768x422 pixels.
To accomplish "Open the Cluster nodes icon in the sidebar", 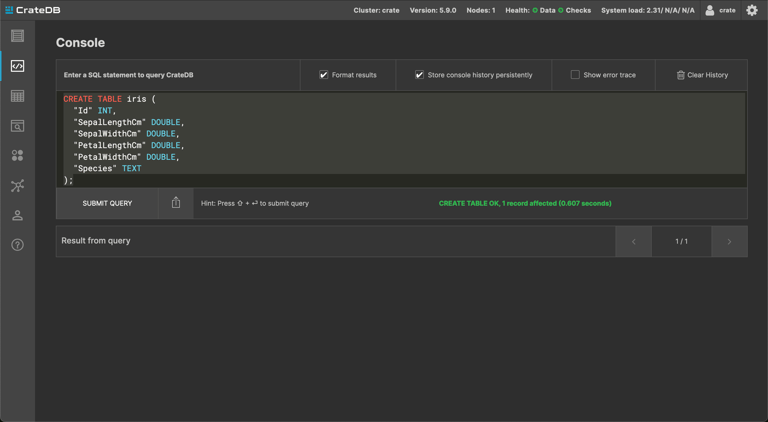I will point(18,186).
